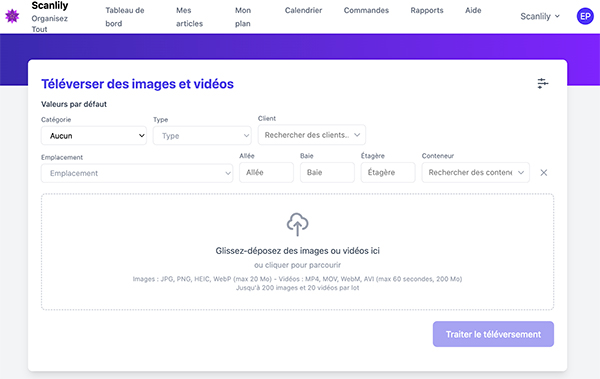Navigate to Commandes
Viewport: 600px width, 379px height.
tap(366, 10)
